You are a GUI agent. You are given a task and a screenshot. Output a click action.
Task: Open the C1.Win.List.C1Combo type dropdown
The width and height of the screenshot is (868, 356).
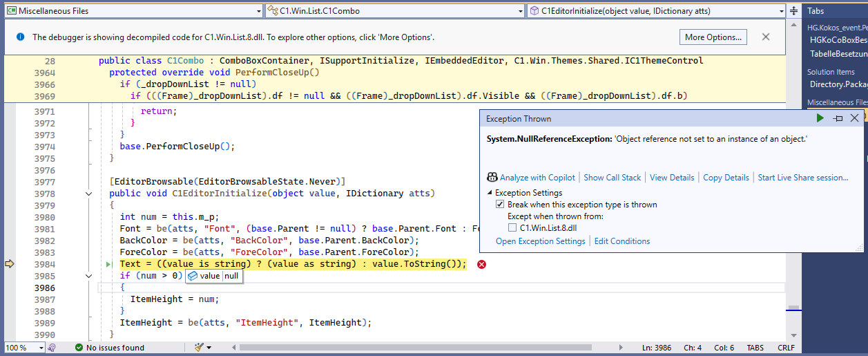pyautogui.click(x=394, y=11)
